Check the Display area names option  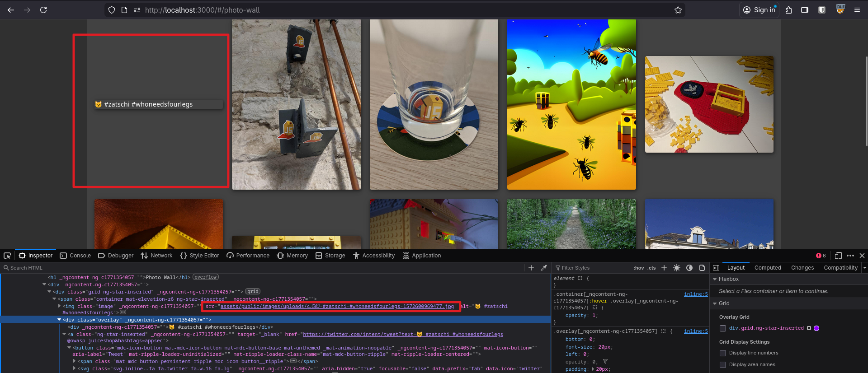tap(723, 365)
